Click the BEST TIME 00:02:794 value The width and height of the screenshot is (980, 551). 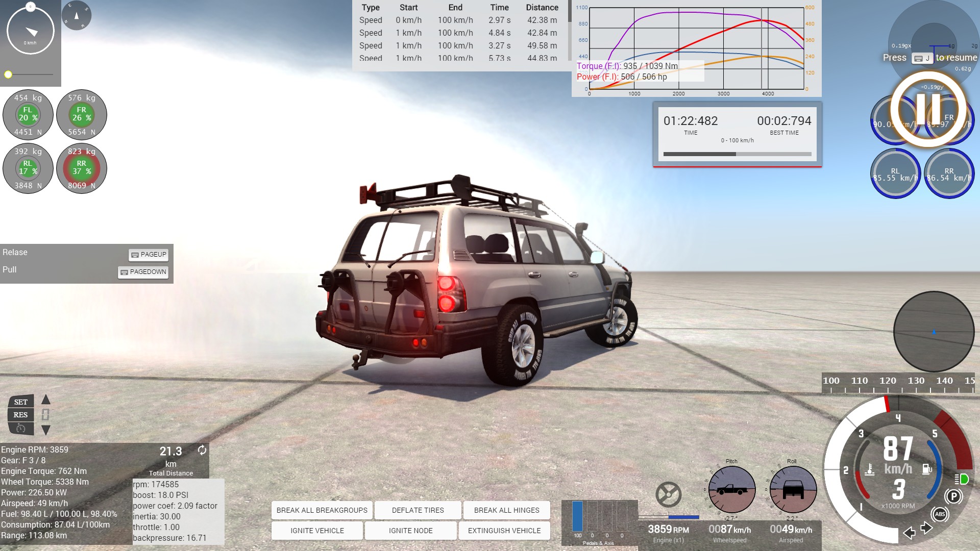pyautogui.click(x=784, y=121)
